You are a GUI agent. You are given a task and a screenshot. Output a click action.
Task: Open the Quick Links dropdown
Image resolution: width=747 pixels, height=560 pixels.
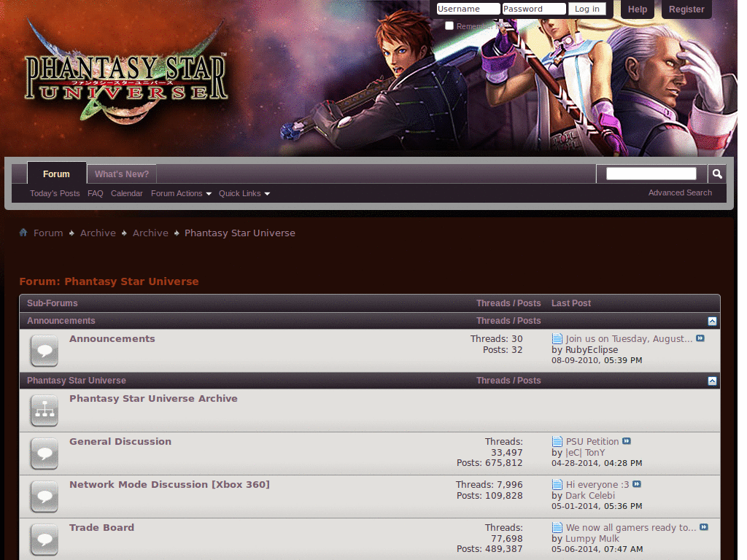pos(244,193)
